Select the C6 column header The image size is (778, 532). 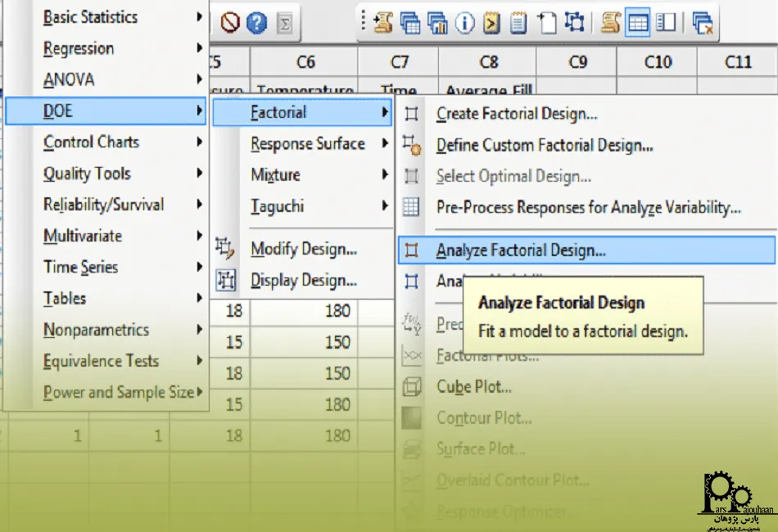point(304,62)
